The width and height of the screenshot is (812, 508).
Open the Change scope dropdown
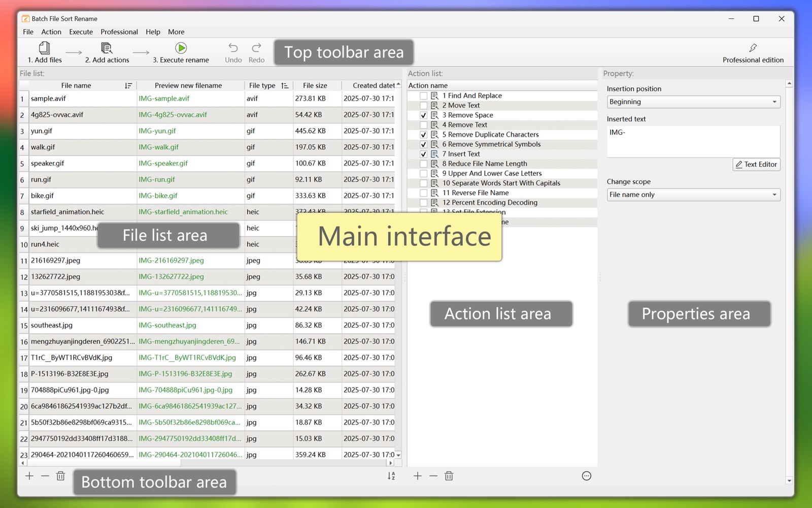[x=693, y=195]
